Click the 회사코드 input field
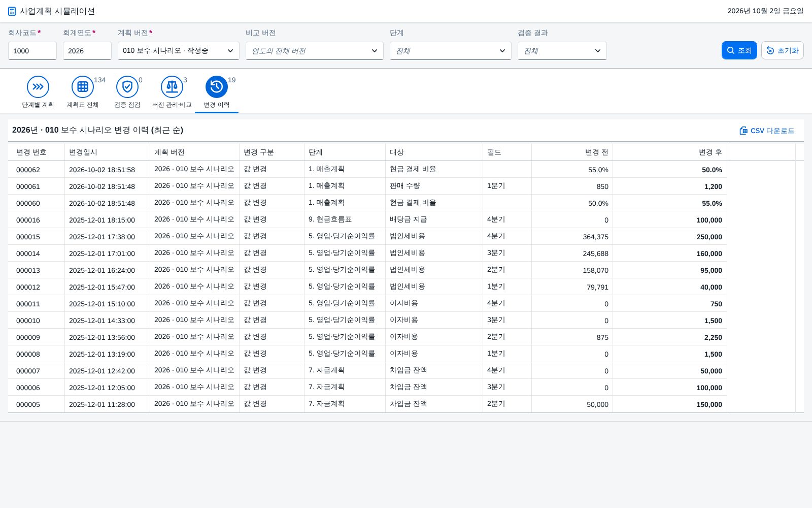The image size is (812, 508). tap(32, 51)
